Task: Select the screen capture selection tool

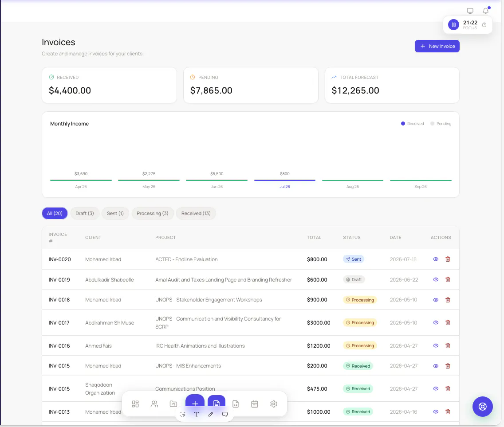Action: 183,414
